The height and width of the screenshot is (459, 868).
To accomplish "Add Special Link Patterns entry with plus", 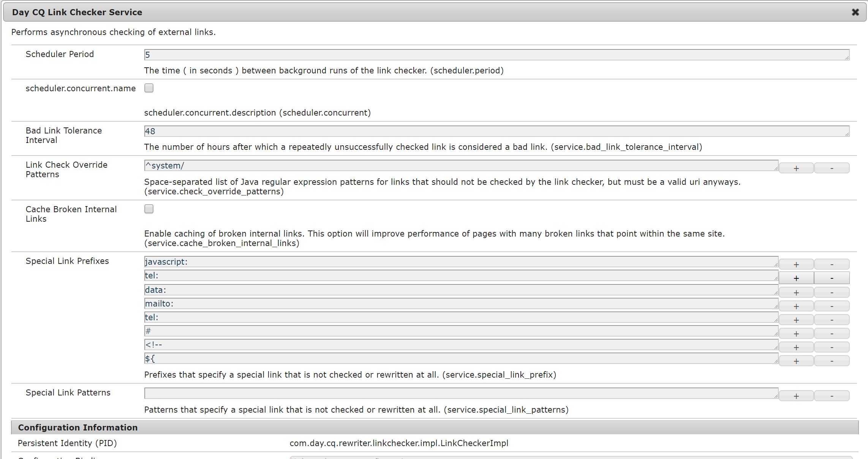I will point(796,396).
